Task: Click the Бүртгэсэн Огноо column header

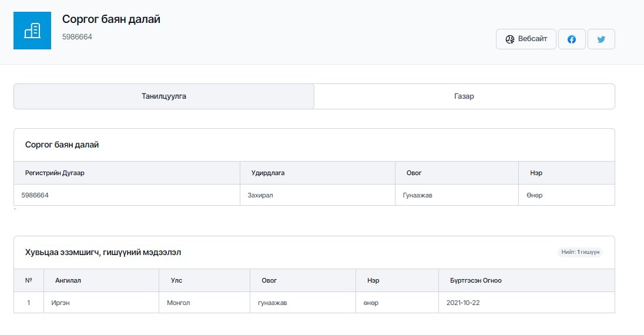Action: coord(472,281)
